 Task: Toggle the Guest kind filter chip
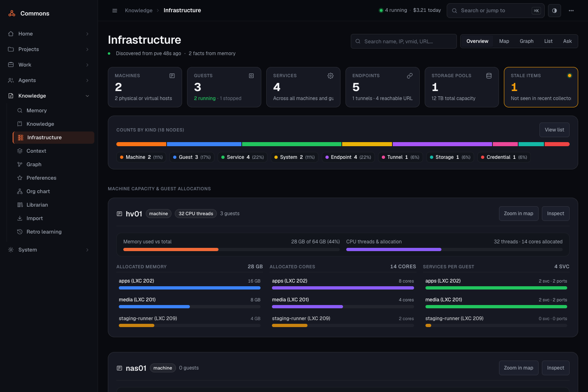192,157
